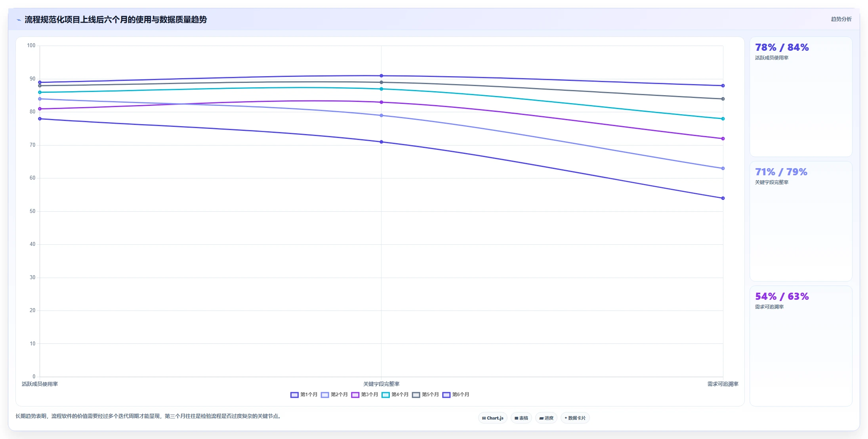Click the y-axis tick label 0

34,377
